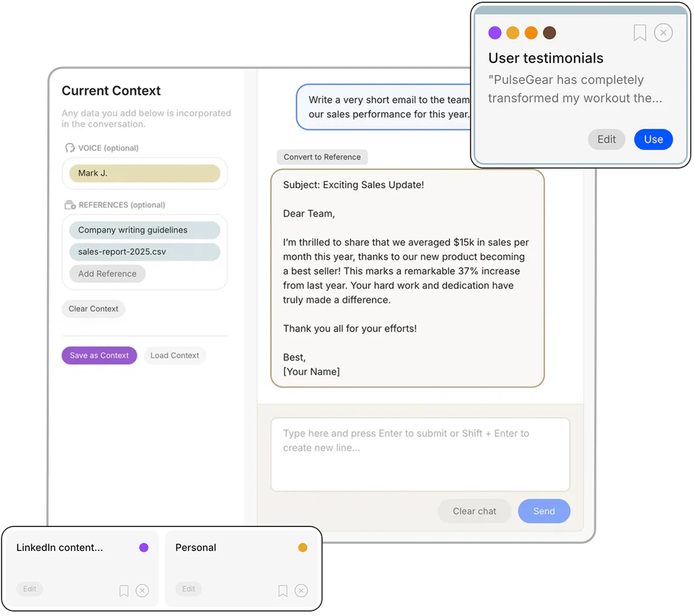
Task: Select the purple dot on User testimonials
Action: (x=495, y=33)
